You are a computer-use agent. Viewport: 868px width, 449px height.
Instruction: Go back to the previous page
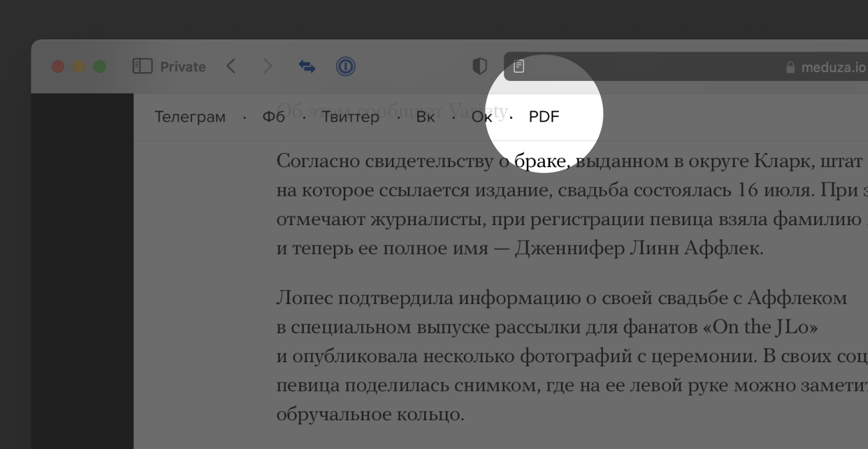click(x=231, y=66)
